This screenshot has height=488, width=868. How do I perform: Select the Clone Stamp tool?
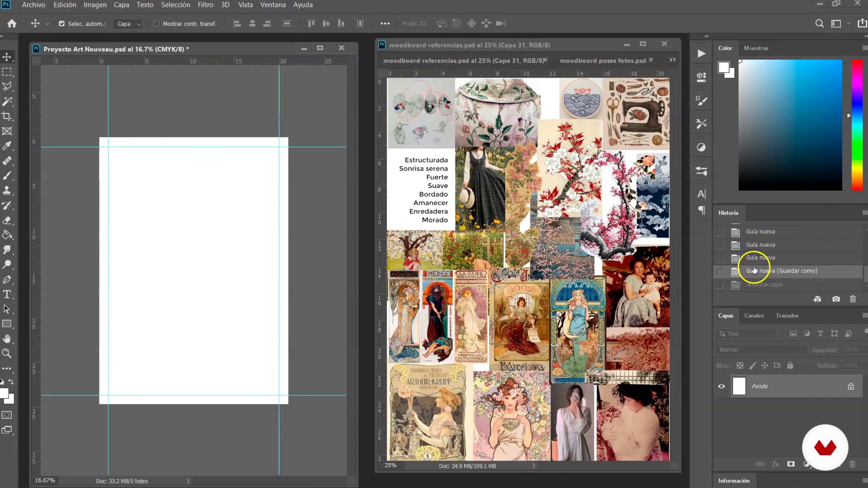point(7,190)
